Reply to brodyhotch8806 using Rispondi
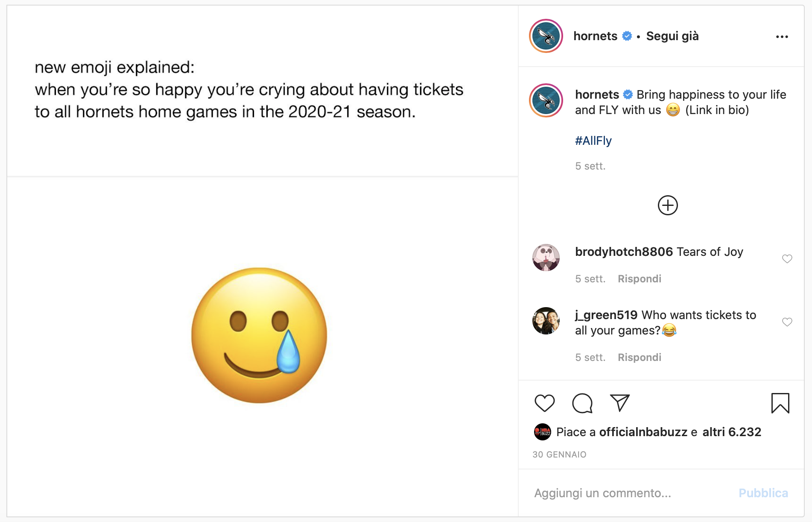 (x=639, y=279)
